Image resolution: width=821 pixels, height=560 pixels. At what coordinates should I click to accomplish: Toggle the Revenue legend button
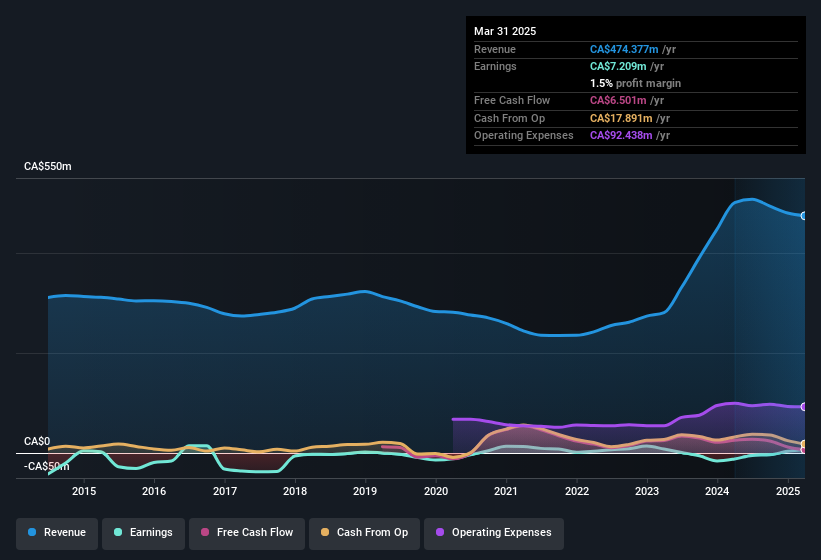point(57,534)
